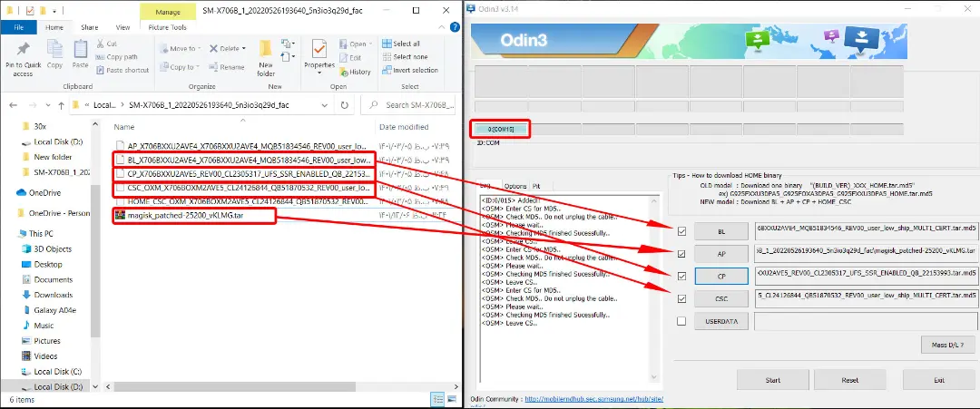Click the Odin log vertical scrollbar
The width and height of the screenshot is (980, 409).
click(654, 287)
